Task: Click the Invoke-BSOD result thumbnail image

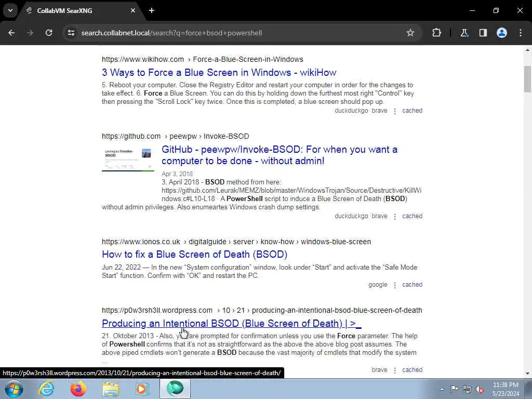Action: (128, 158)
